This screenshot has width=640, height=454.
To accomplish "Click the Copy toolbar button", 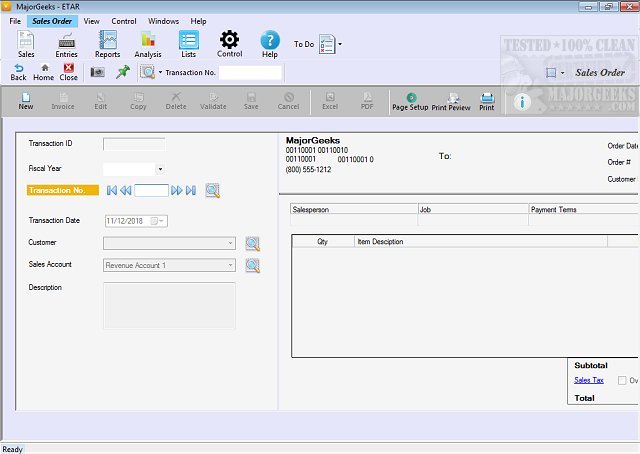I will click(x=138, y=101).
